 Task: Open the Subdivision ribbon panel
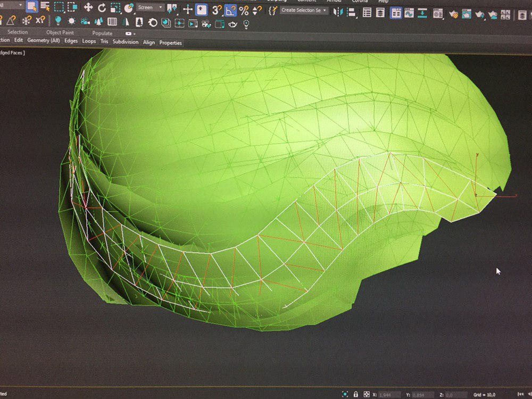tap(126, 41)
